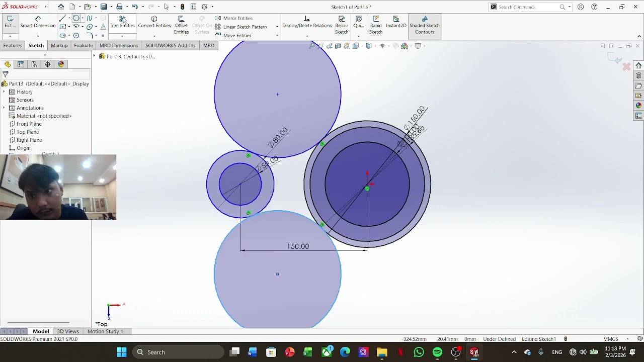Open the Motion Study 1 tab
Screen dimensions: 644x362
pyautogui.click(x=105, y=331)
